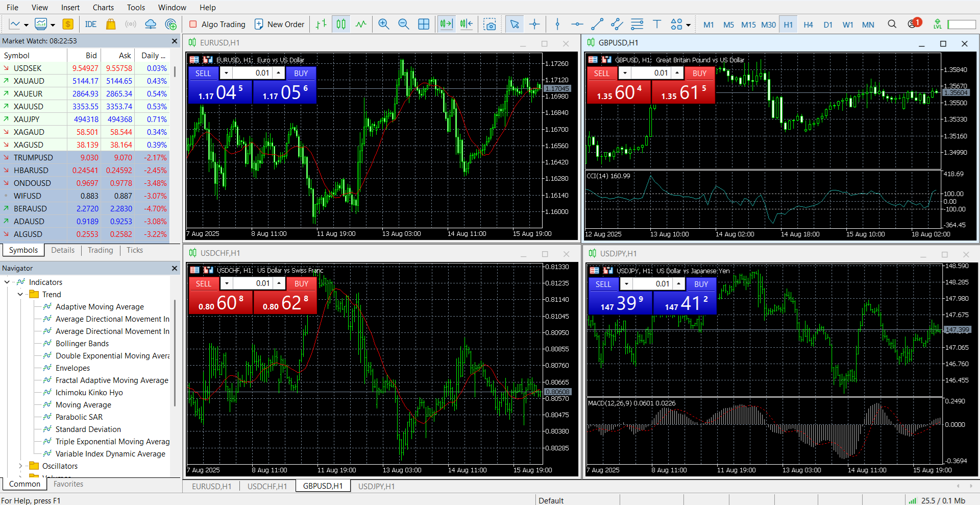The width and height of the screenshot is (980, 505).
Task: Switch to line chart type
Action: [361, 24]
